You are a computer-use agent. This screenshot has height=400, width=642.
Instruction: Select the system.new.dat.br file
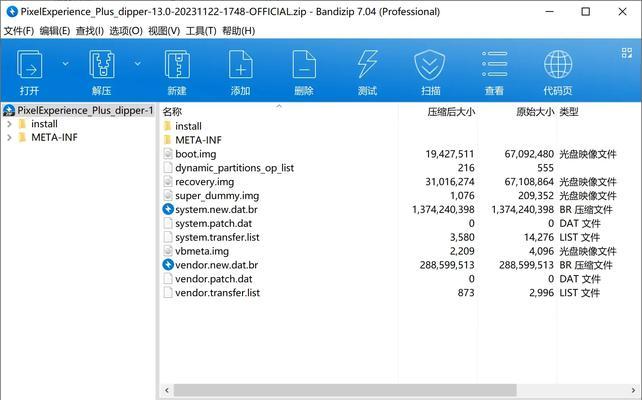point(217,209)
